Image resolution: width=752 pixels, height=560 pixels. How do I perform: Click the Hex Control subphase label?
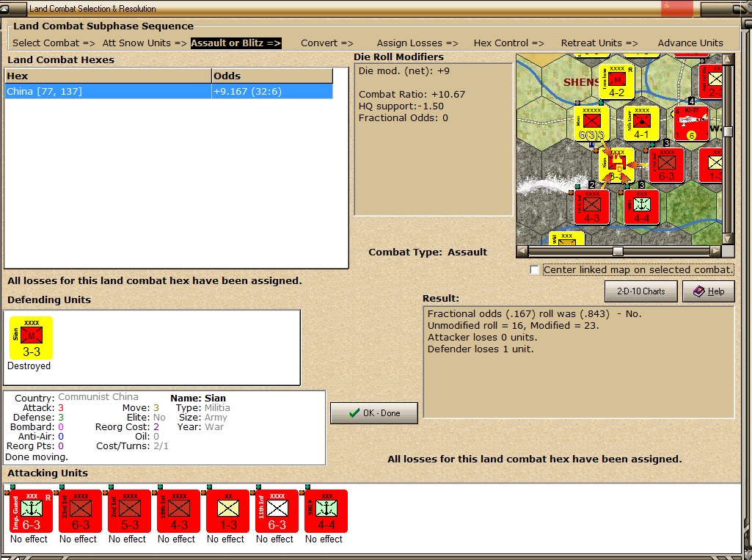click(x=509, y=43)
